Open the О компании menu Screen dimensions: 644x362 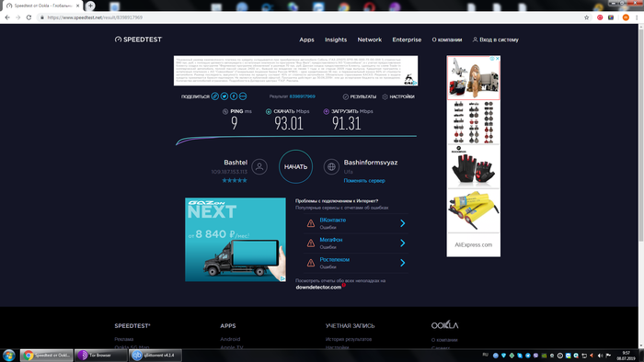click(447, 40)
